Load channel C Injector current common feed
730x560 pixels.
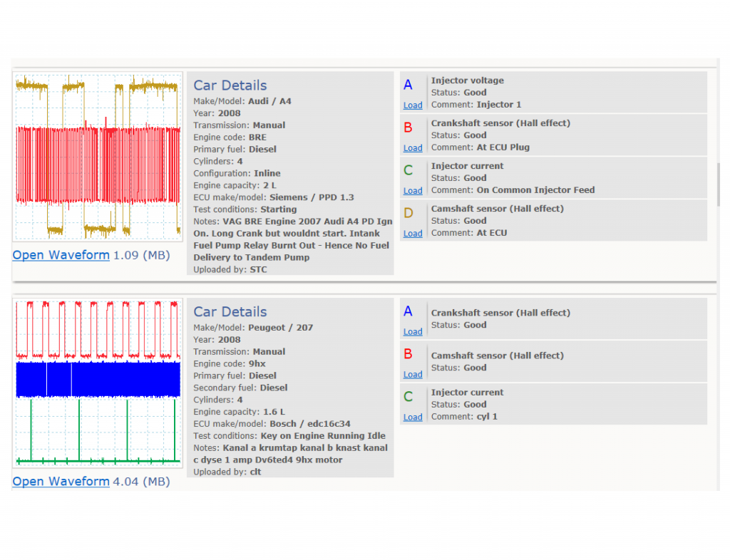(x=413, y=191)
